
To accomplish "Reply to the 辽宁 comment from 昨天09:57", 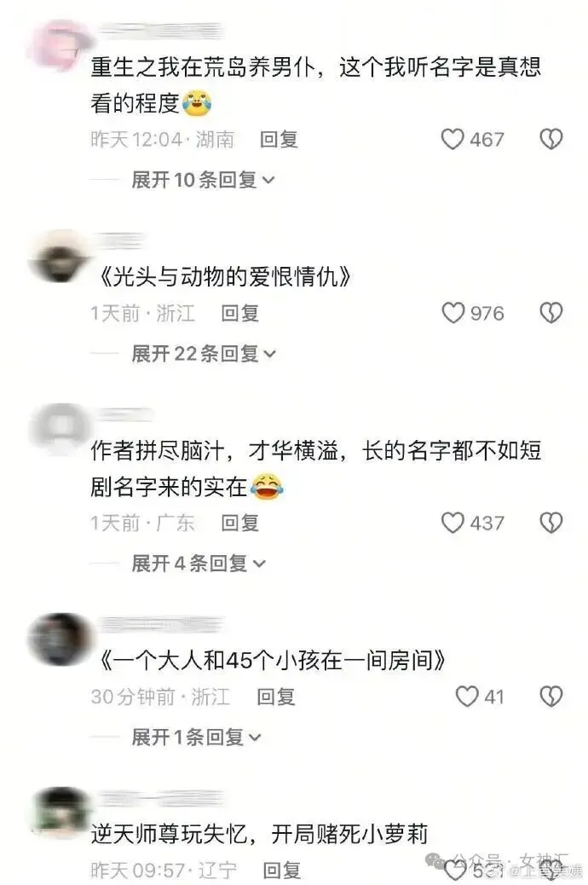I will point(282,870).
